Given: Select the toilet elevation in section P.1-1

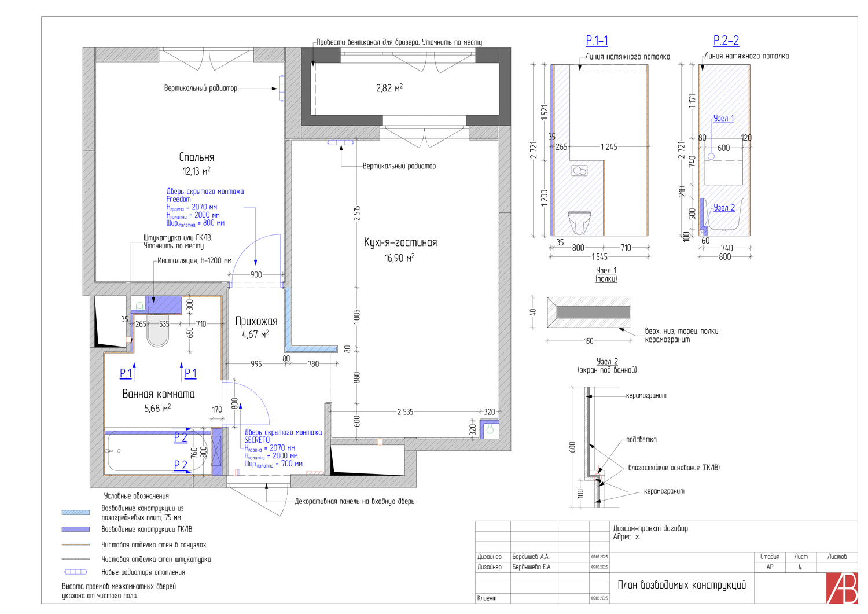Looking at the screenshot, I should (x=579, y=222).
